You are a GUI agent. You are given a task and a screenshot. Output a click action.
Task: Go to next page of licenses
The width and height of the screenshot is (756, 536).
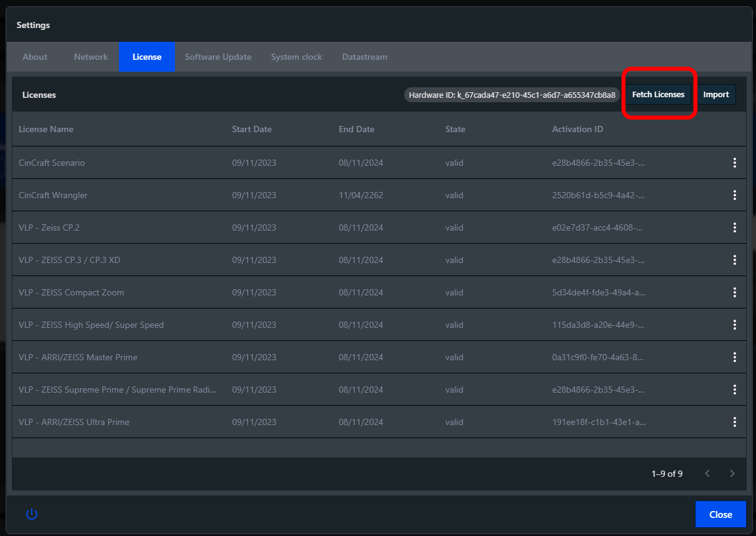pyautogui.click(x=732, y=474)
